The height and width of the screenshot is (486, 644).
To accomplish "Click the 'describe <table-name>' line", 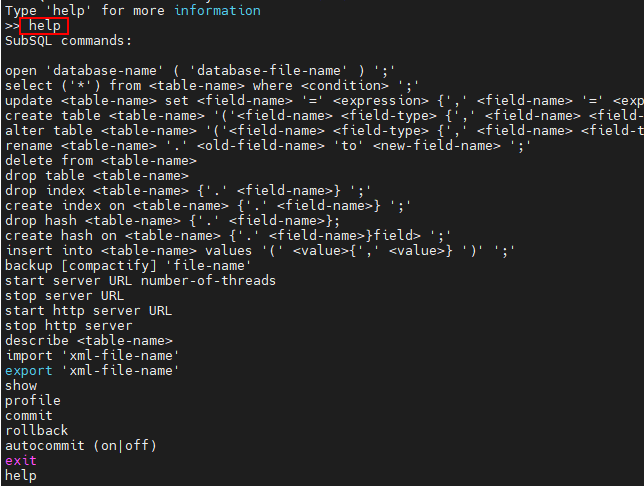I will click(89, 341).
